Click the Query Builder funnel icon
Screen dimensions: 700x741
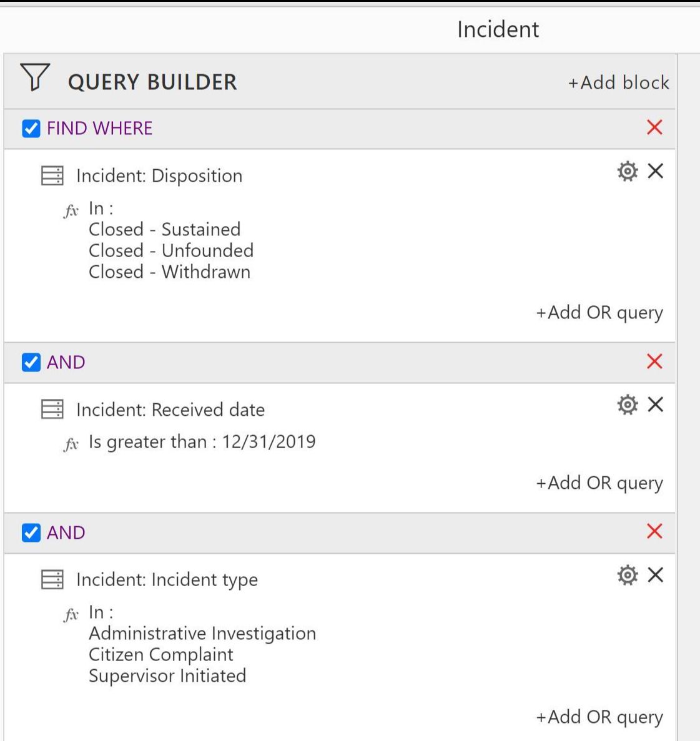35,77
